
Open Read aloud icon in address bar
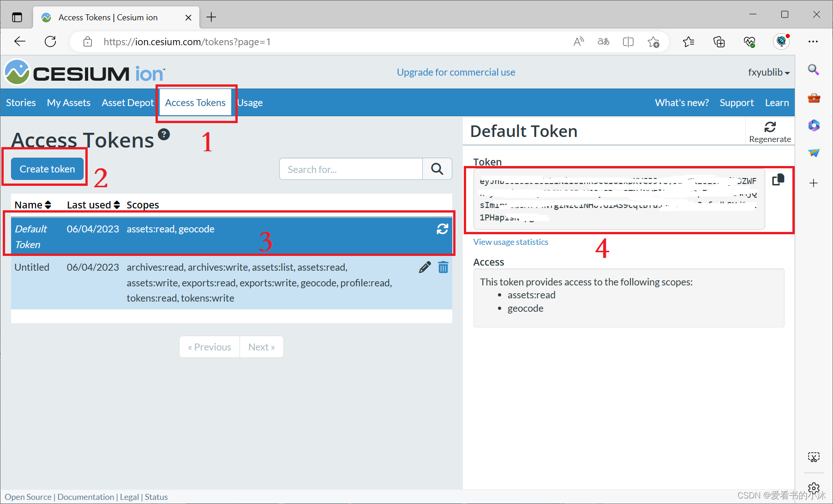tap(578, 42)
